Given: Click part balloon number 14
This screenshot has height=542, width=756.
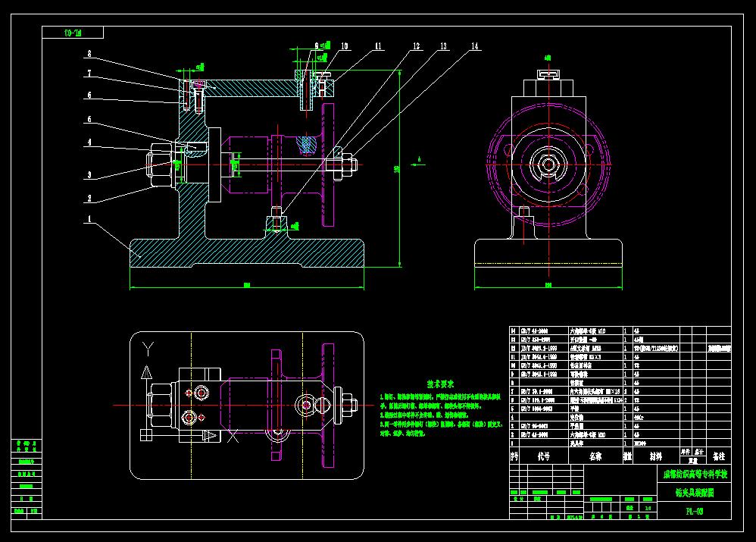Looking at the screenshot, I should tap(474, 45).
